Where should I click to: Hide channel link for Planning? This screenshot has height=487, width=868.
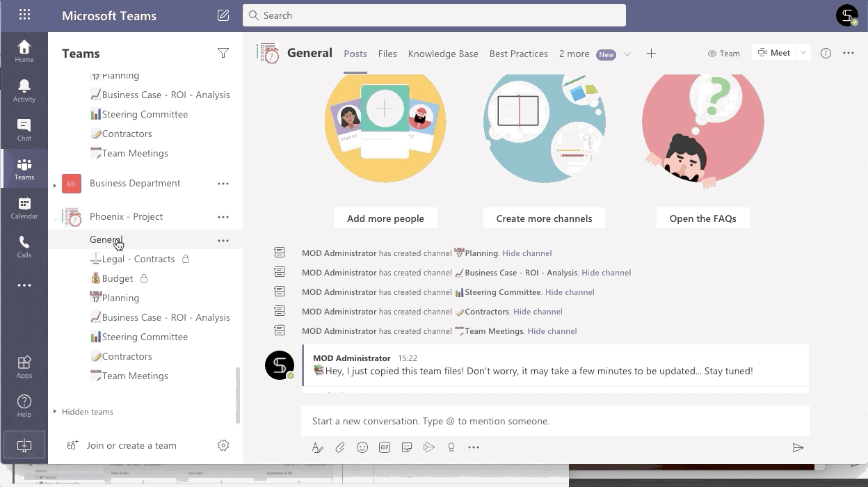[x=527, y=253]
